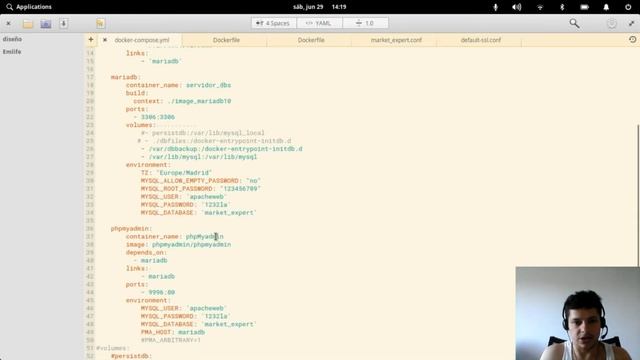
Task: Open the editor settings menu icon
Action: [x=611, y=24]
